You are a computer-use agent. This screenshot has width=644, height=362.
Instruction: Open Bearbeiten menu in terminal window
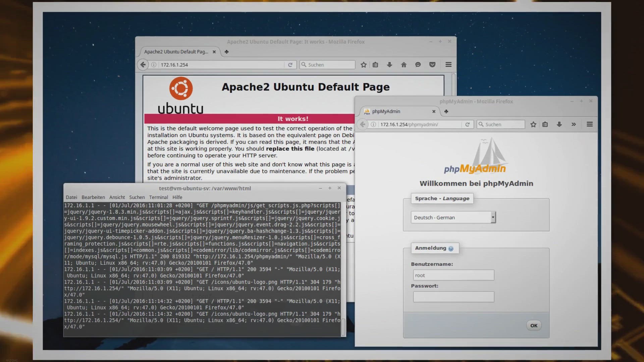(x=93, y=197)
